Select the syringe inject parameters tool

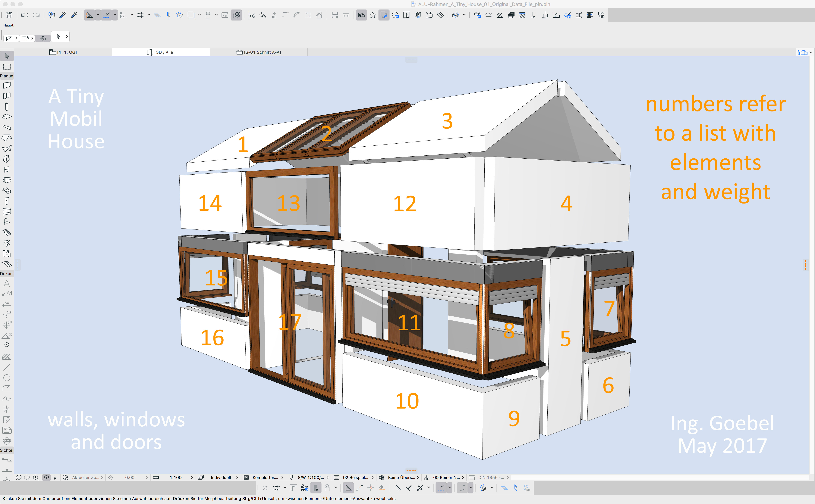pyautogui.click(x=74, y=15)
